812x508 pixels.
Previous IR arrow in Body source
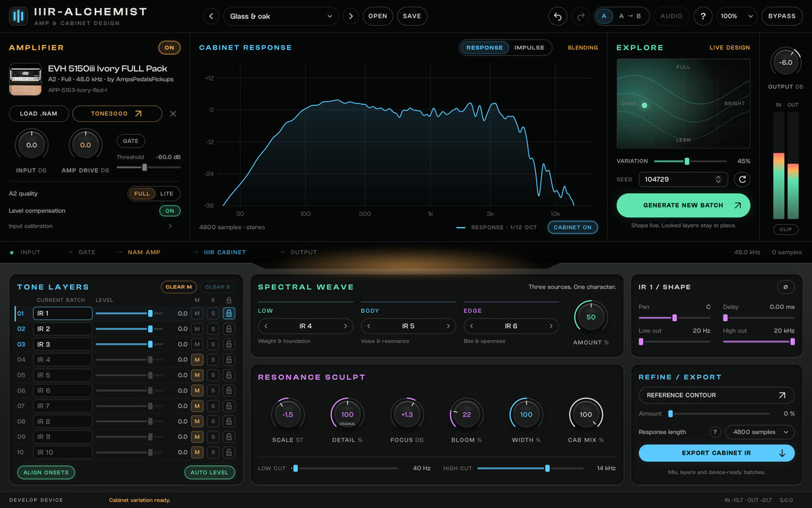tap(369, 326)
